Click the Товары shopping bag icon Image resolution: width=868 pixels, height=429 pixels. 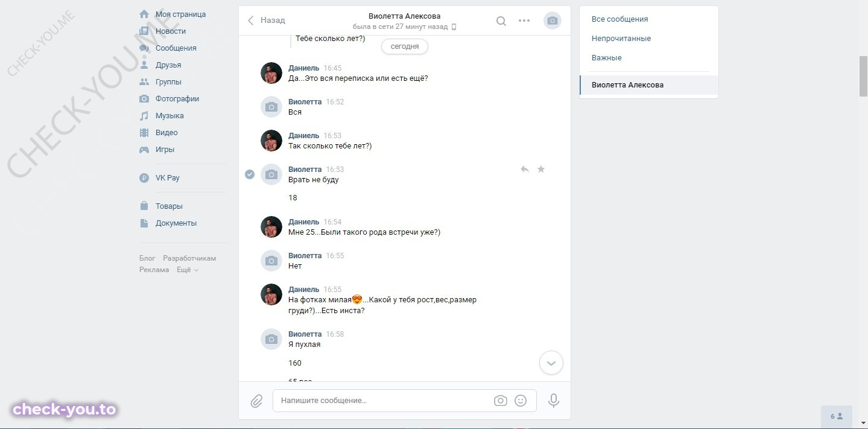(x=144, y=206)
